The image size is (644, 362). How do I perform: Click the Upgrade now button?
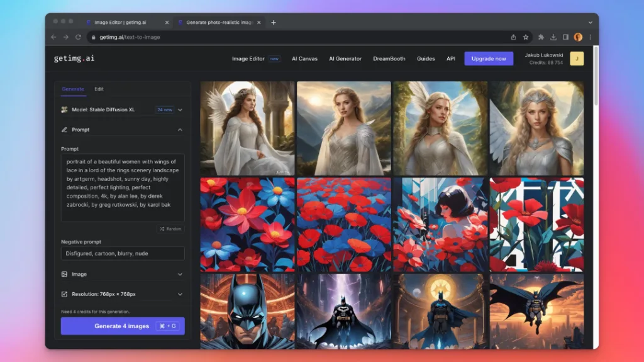click(x=489, y=58)
